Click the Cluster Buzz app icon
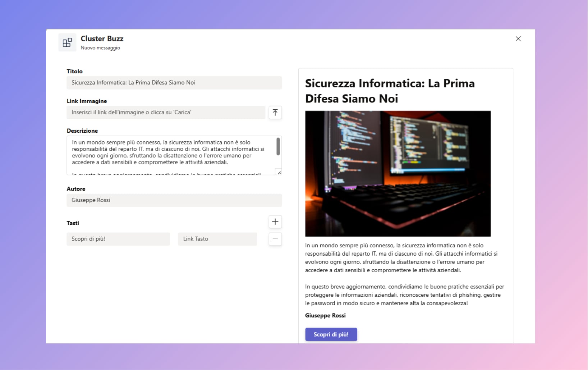Viewport: 588px width, 370px height. point(67,42)
